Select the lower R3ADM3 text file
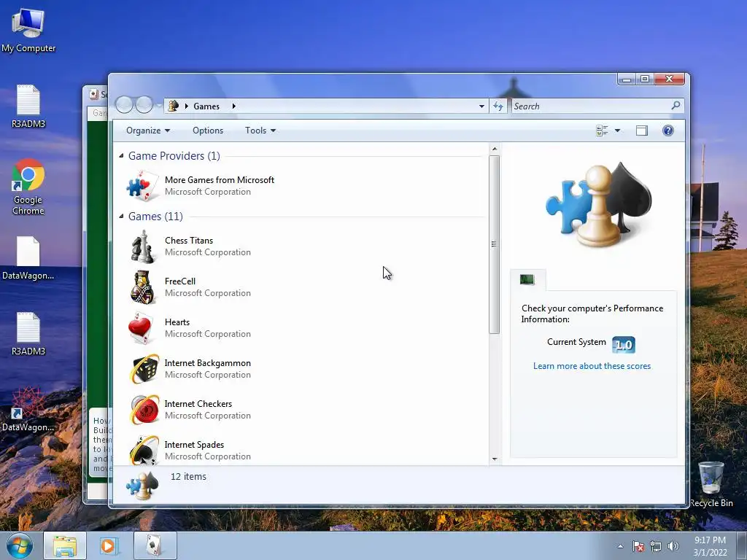The image size is (747, 560). pos(28,334)
